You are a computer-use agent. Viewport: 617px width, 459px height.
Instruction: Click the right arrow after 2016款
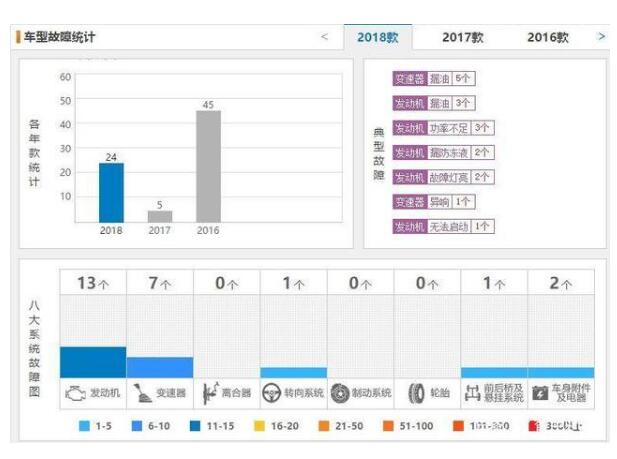click(x=602, y=37)
